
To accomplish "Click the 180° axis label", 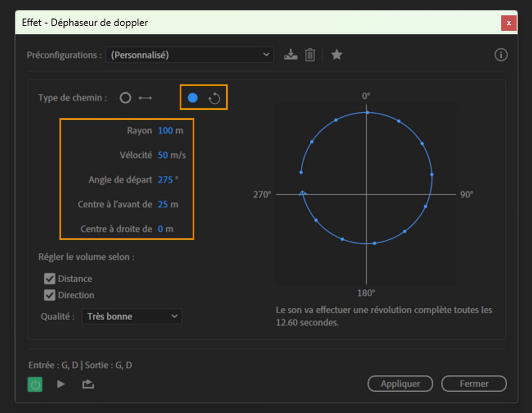I will tap(366, 293).
